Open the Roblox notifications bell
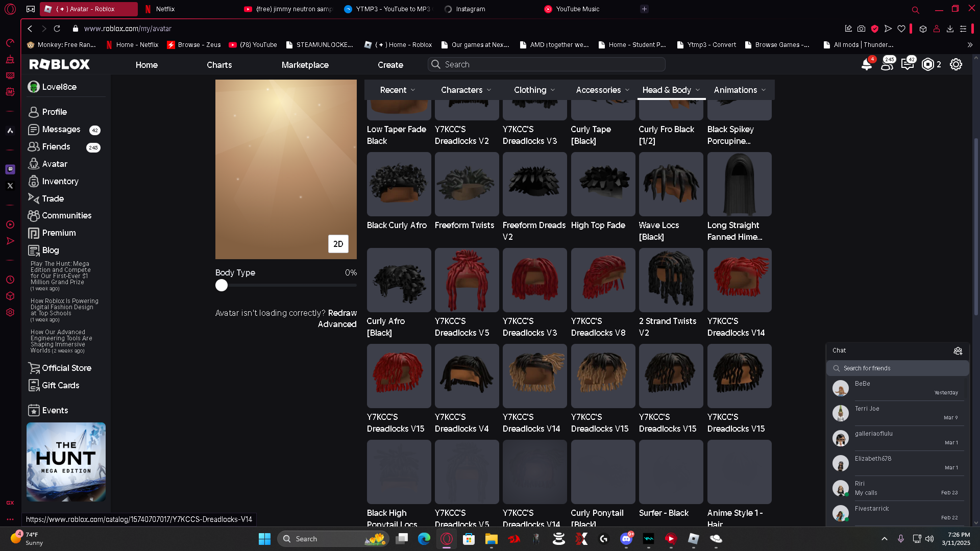This screenshot has height=551, width=980. point(866,65)
